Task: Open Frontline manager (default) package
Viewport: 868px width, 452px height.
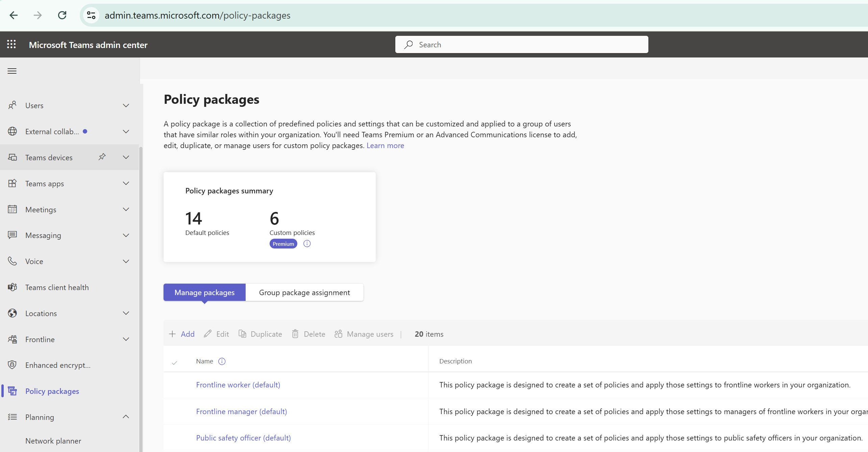Action: [x=241, y=411]
